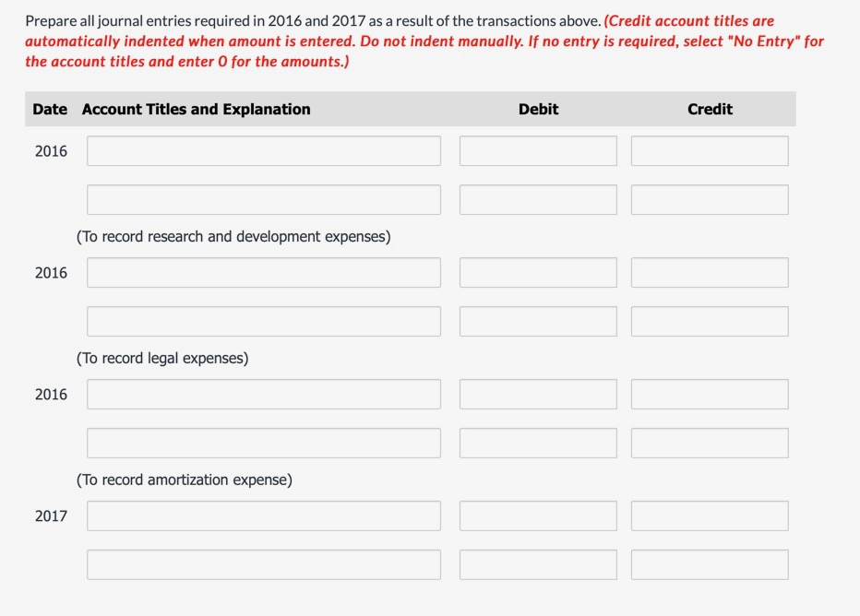
Task: Click the 2017 date label
Action: pos(51,515)
